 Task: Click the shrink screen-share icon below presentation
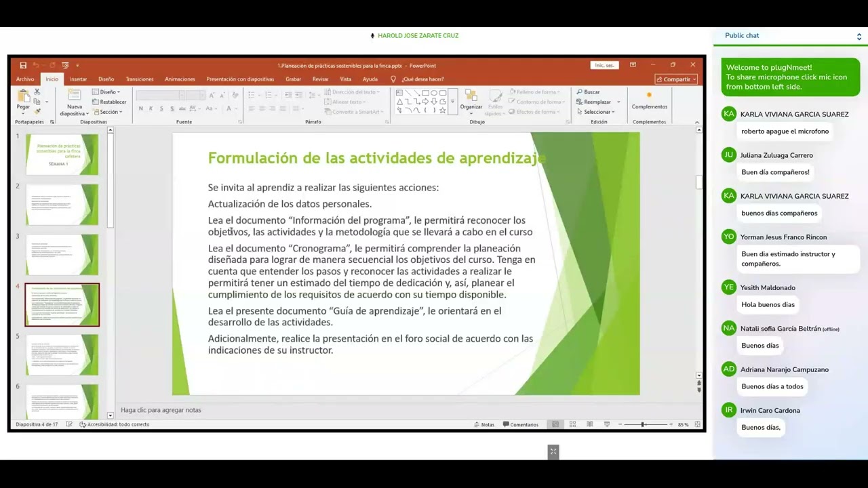click(553, 451)
